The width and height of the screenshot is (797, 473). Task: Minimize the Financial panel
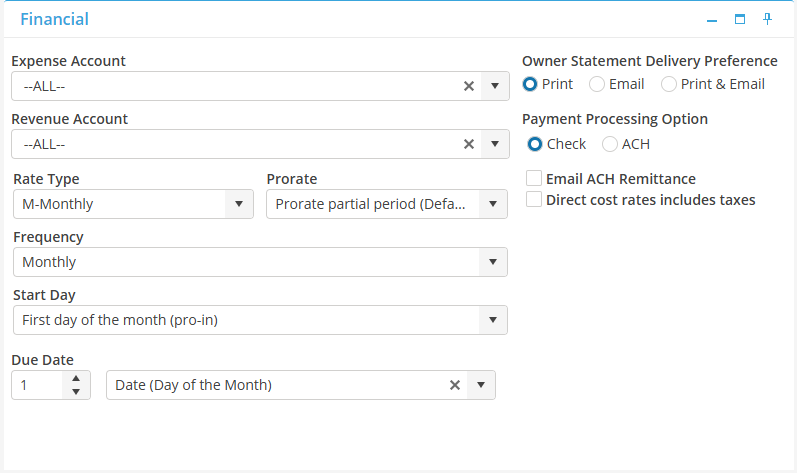pyautogui.click(x=712, y=20)
